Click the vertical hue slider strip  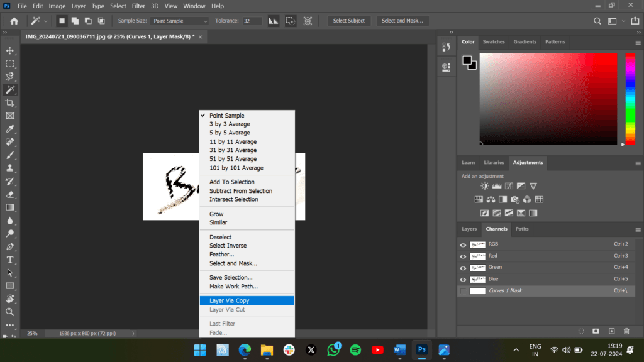(630, 99)
